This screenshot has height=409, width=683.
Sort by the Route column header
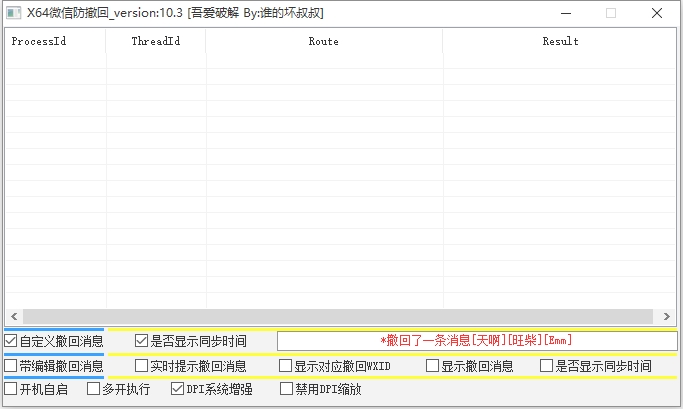click(324, 41)
